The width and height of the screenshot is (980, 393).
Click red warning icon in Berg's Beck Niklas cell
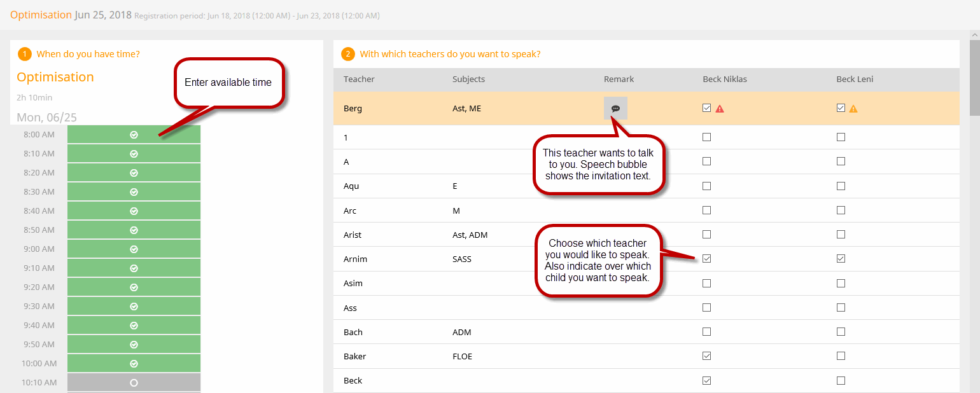[720, 109]
